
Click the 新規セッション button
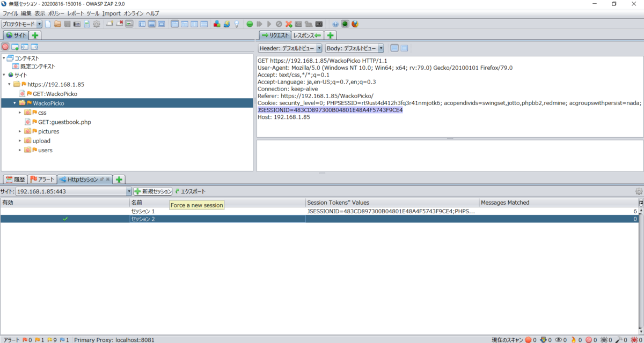[153, 191]
